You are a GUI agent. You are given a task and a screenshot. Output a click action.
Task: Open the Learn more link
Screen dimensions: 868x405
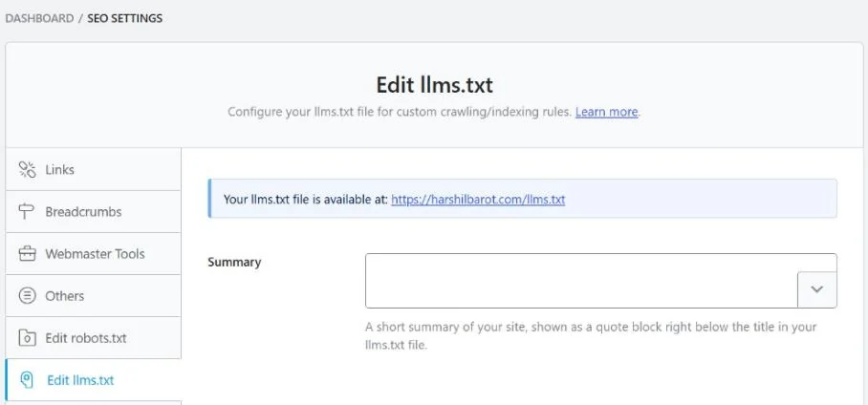607,112
